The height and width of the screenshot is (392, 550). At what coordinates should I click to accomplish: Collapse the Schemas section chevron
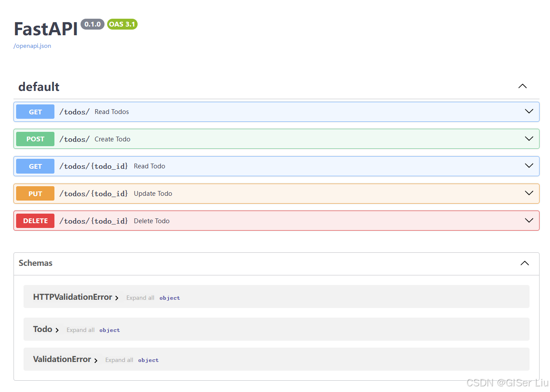pos(524,263)
